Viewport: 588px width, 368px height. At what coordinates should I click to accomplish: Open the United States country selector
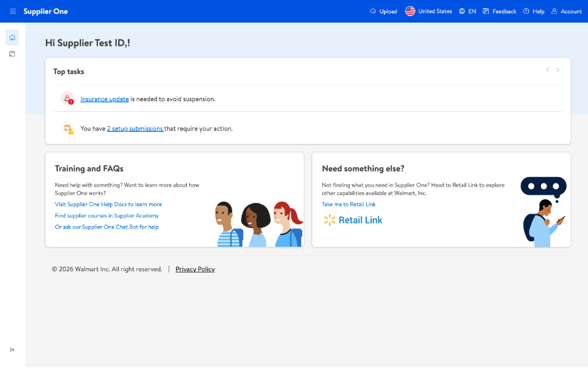pos(428,11)
